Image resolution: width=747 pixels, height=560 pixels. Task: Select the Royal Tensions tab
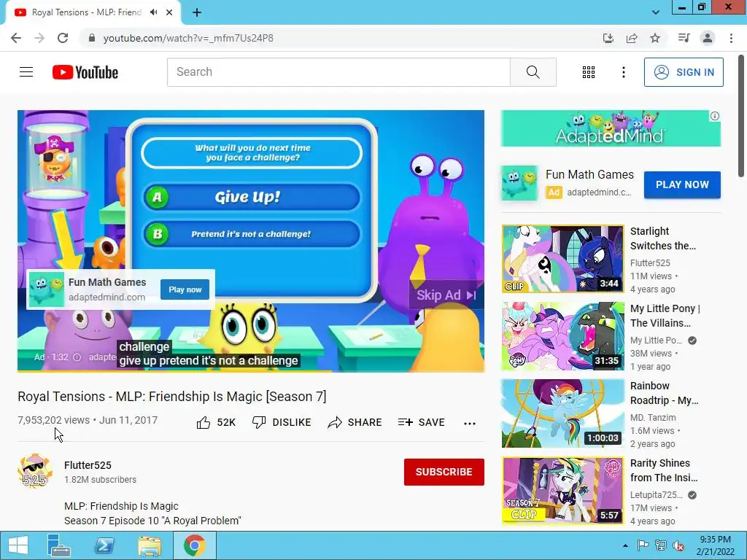[x=93, y=12]
